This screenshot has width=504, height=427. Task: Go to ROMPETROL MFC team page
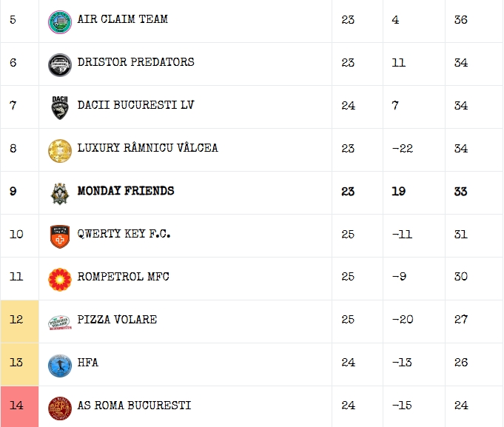pyautogui.click(x=123, y=277)
